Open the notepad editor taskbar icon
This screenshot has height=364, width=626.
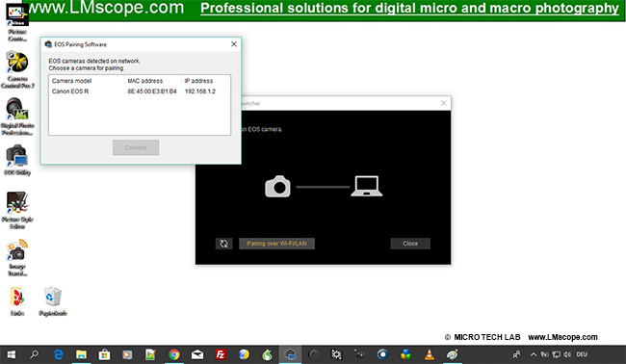pyautogui.click(x=150, y=354)
